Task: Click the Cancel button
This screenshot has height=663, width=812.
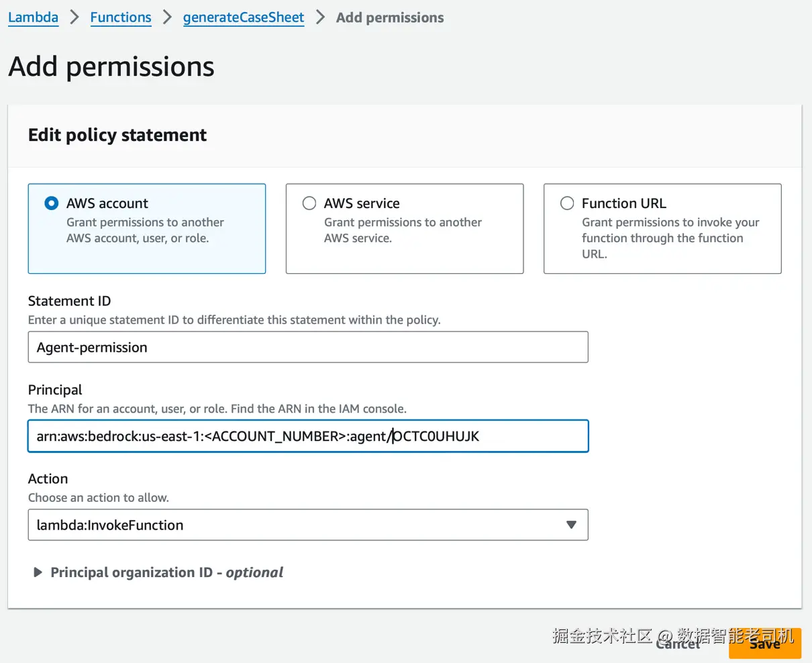Action: coord(678,644)
